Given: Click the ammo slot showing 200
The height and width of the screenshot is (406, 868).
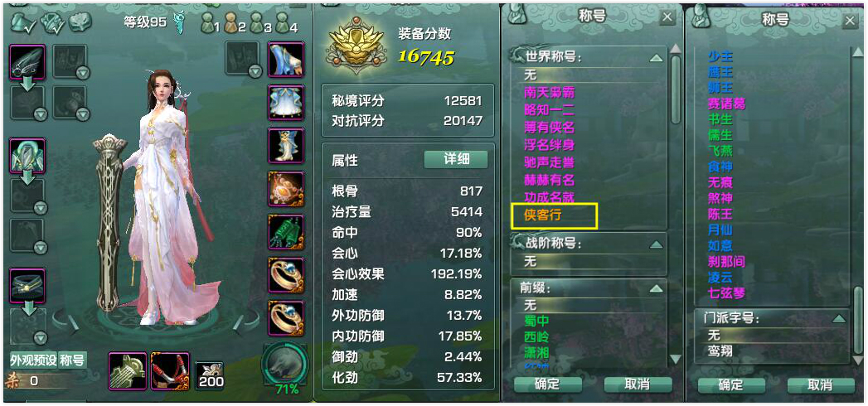Looking at the screenshot, I should (210, 375).
